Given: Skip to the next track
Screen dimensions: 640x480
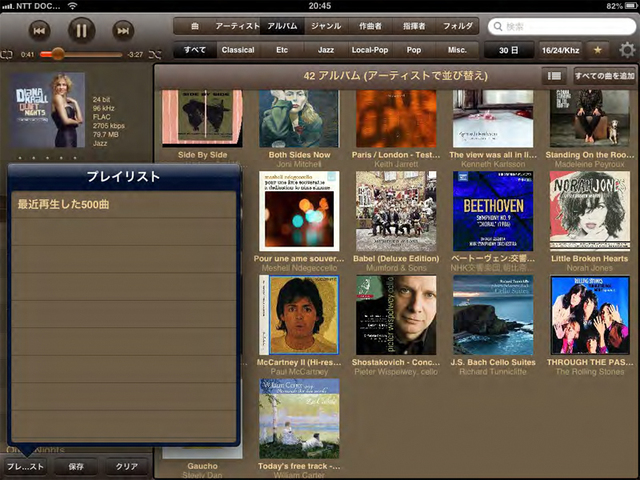Looking at the screenshot, I should tap(123, 30).
